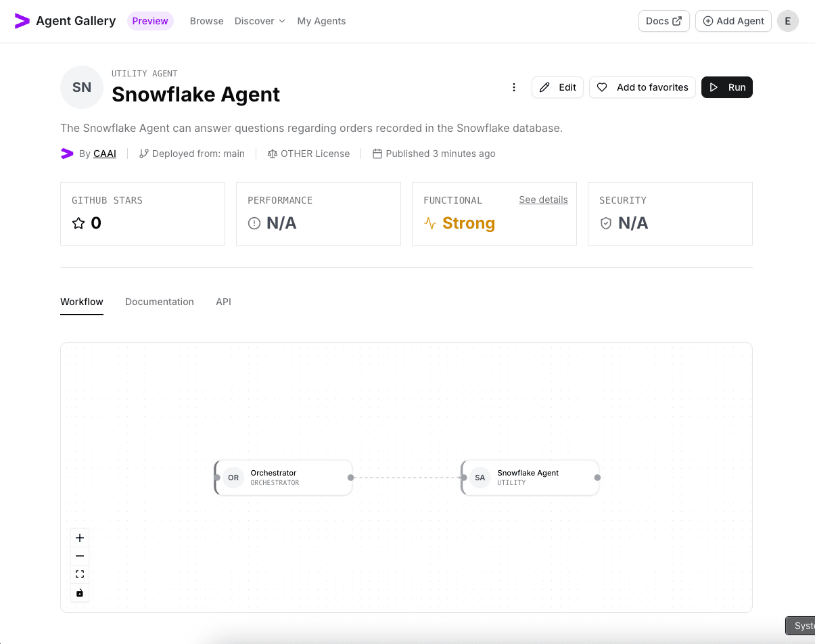Zoom into the workflow canvas with plus icon
The height and width of the screenshot is (644, 815).
click(x=79, y=537)
